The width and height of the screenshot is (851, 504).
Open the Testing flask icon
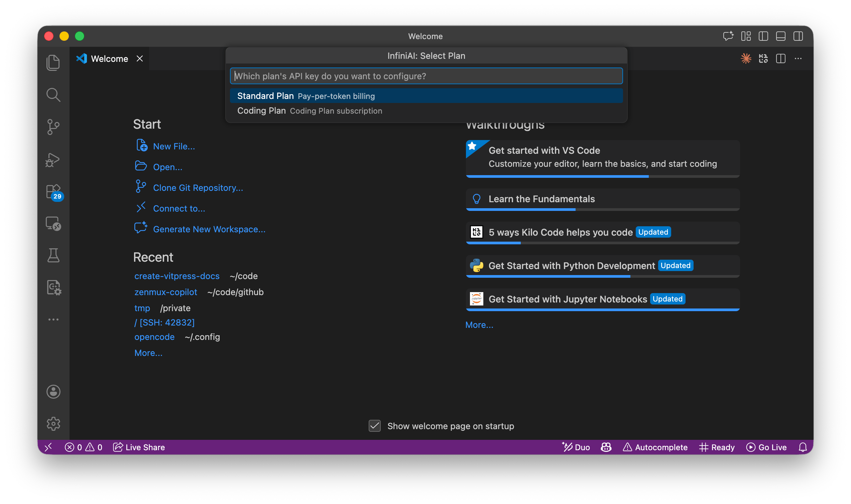53,255
